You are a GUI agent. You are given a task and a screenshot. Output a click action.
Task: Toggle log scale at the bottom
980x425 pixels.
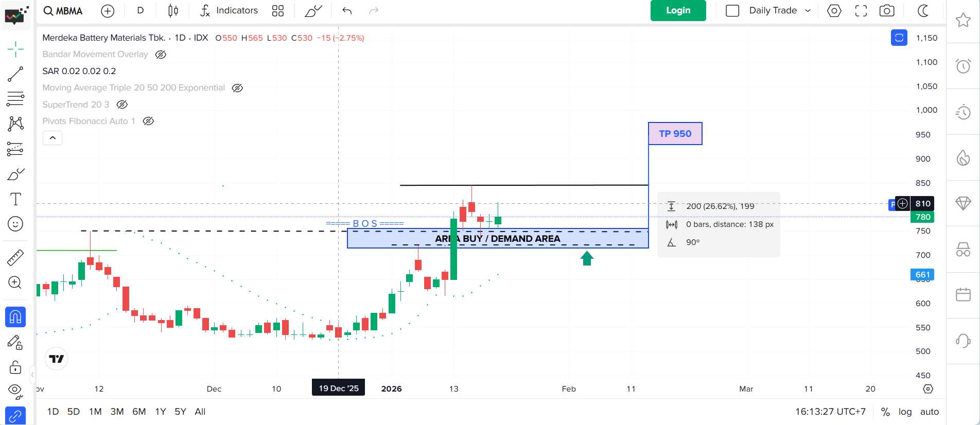point(905,412)
